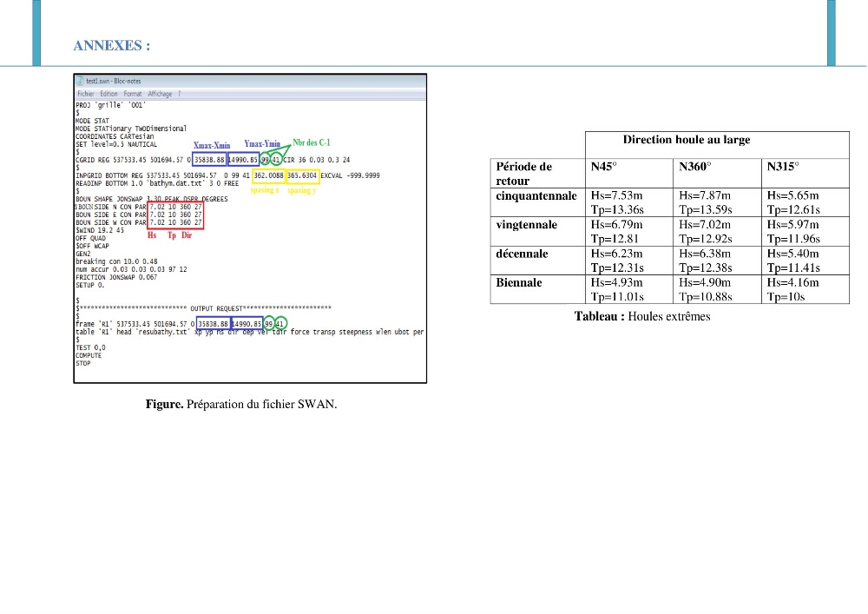Open the ? help menu in Bloc-notes

pyautogui.click(x=180, y=94)
